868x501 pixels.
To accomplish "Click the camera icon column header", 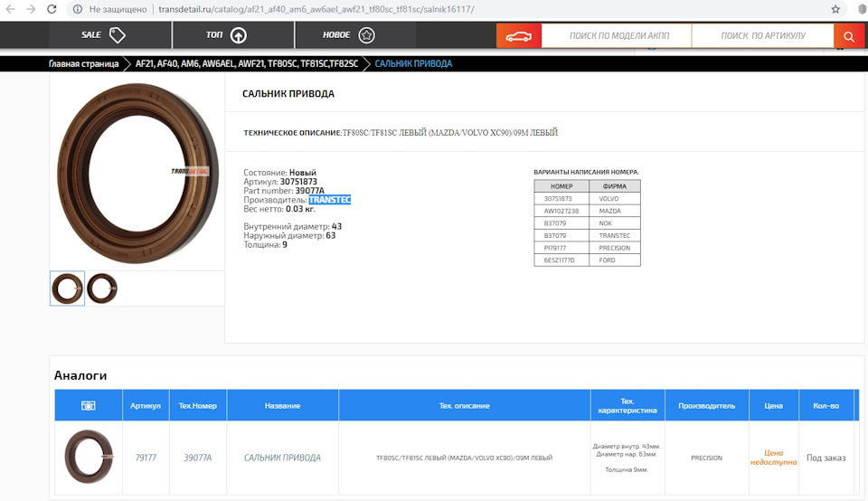I will tap(89, 406).
